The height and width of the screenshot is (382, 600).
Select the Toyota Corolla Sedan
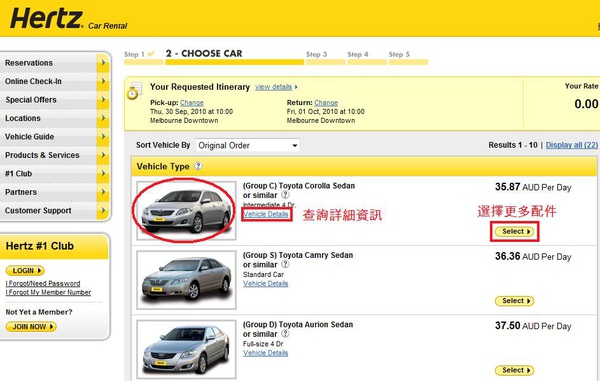515,232
